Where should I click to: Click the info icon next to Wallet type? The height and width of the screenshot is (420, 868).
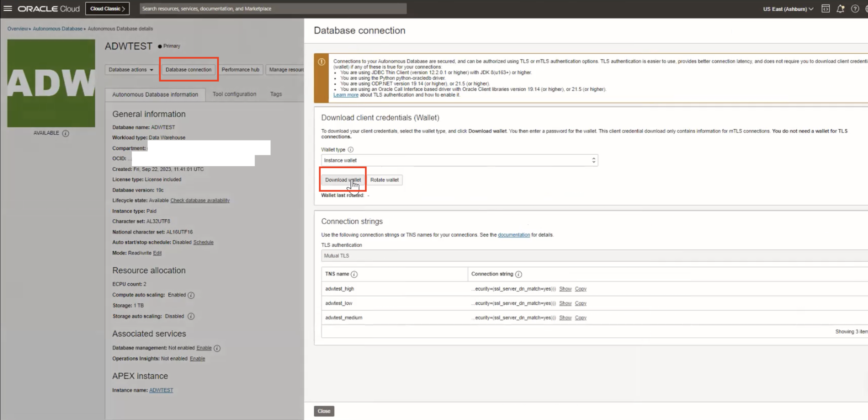pyautogui.click(x=350, y=149)
